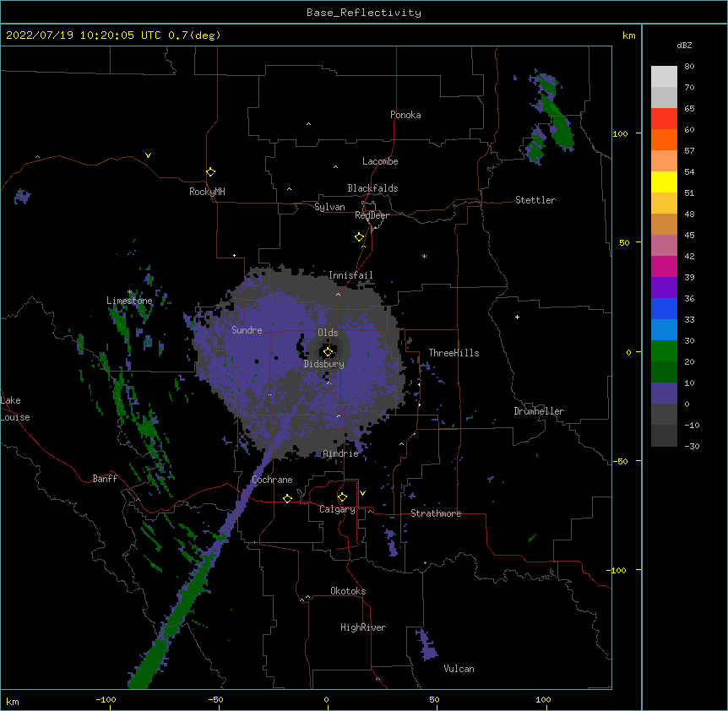Click the Sylvan label on the map
Screen dimensions: 728x711
[x=329, y=207]
